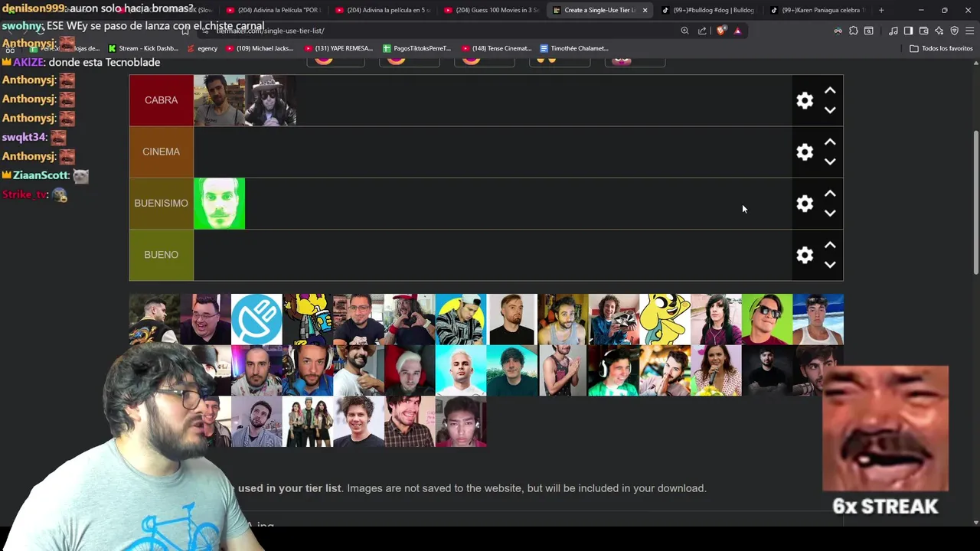The width and height of the screenshot is (980, 551).
Task: Open 'Todos los favoritos' bookmarks folder
Action: point(941,48)
